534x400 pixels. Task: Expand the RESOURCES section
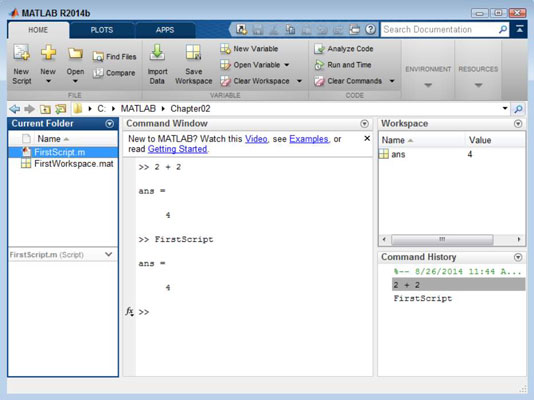478,85
